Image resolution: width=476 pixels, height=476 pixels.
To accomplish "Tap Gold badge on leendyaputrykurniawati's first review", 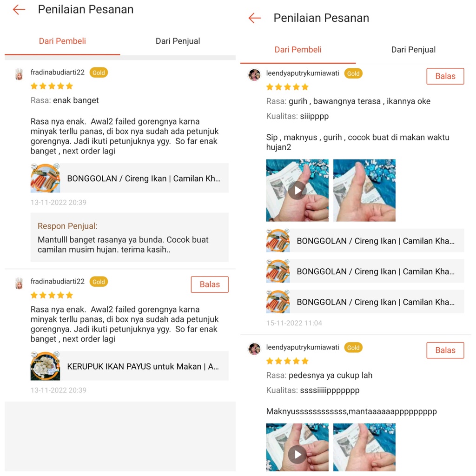I will (x=353, y=73).
